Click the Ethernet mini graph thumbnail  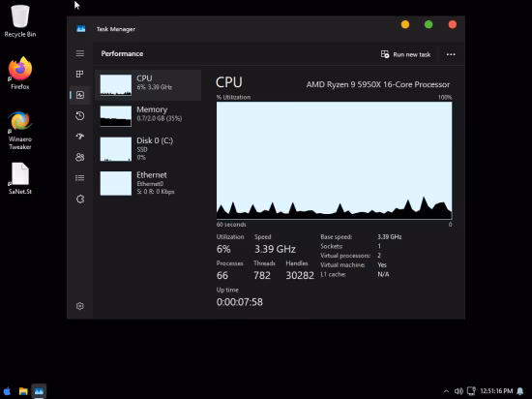coord(116,183)
